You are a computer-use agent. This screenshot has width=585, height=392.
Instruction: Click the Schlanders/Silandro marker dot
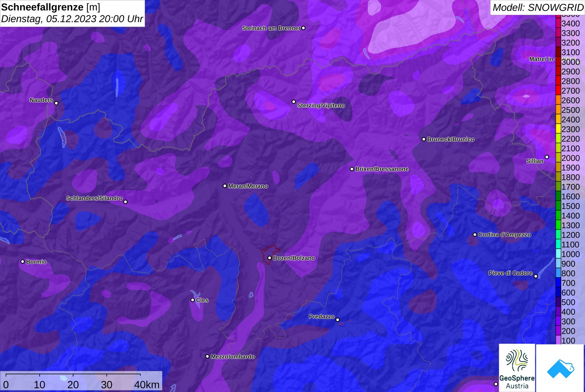click(x=125, y=202)
